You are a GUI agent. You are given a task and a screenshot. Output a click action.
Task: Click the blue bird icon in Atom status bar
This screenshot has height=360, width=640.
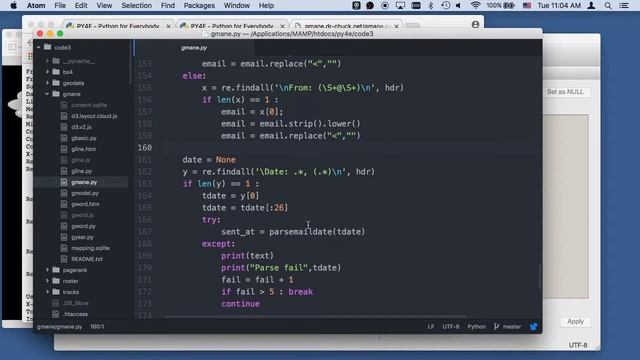pyautogui.click(x=533, y=327)
